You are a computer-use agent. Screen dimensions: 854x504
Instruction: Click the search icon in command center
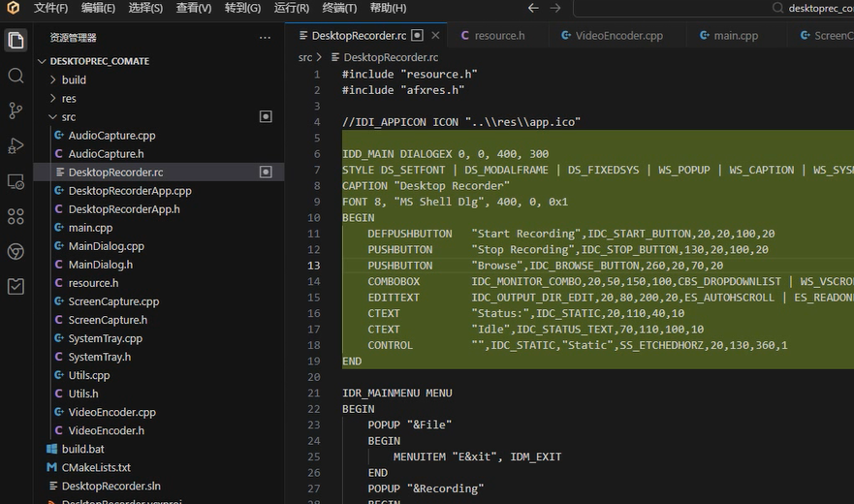pos(777,8)
